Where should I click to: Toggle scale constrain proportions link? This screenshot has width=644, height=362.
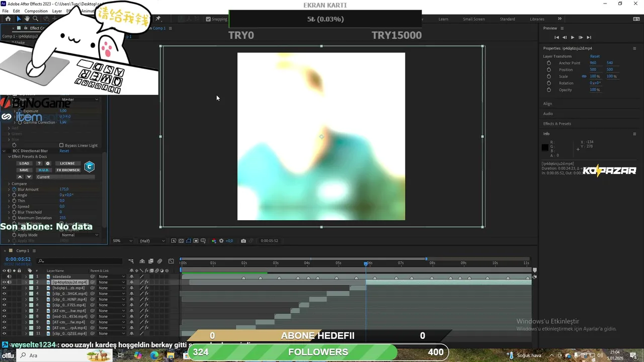click(x=584, y=76)
